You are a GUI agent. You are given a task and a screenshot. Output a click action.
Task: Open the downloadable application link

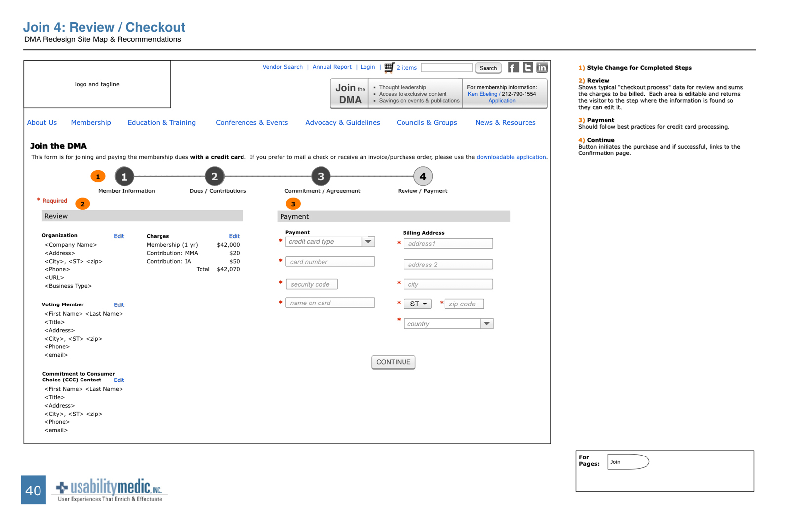click(511, 157)
